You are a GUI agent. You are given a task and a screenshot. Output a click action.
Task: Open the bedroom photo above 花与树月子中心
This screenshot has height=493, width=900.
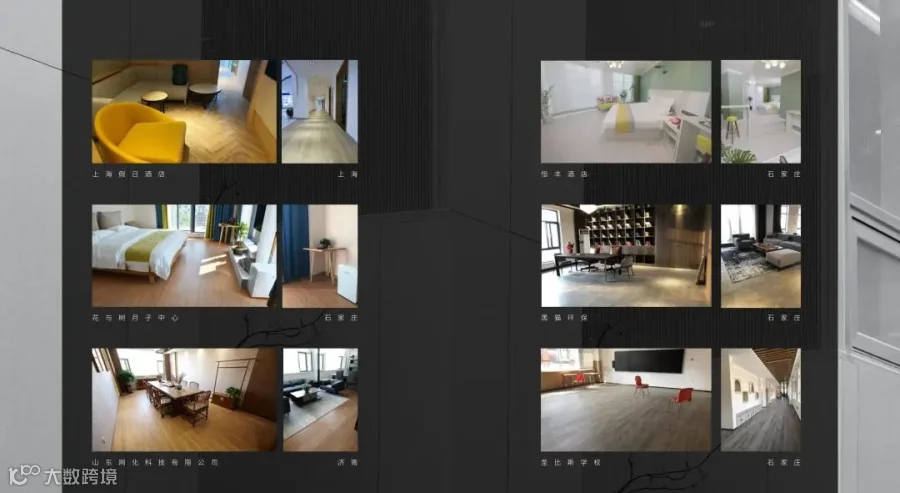[x=184, y=255]
